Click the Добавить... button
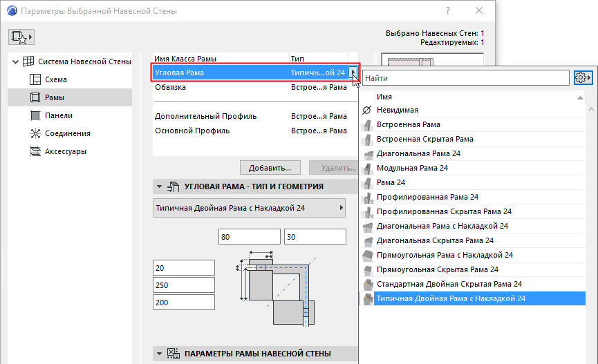The image size is (598, 364). coord(270,168)
